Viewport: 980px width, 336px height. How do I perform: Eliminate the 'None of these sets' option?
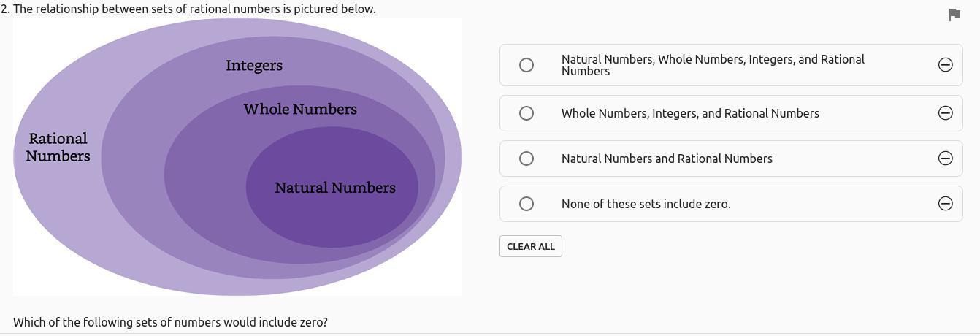pyautogui.click(x=945, y=204)
